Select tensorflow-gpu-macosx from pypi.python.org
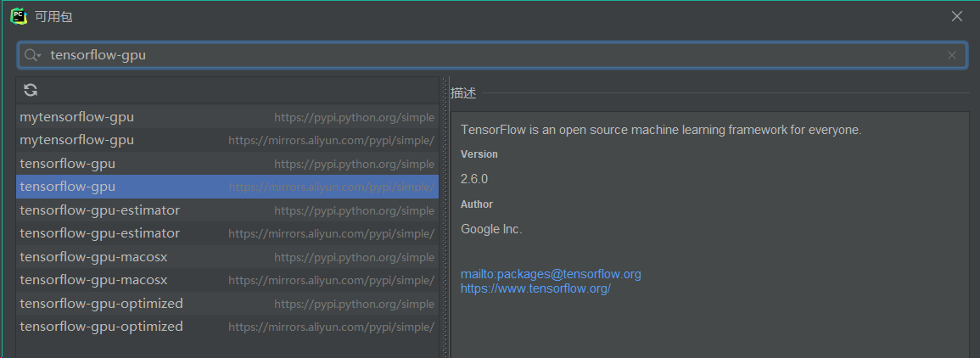Screen dimensions: 980x358 [227, 257]
